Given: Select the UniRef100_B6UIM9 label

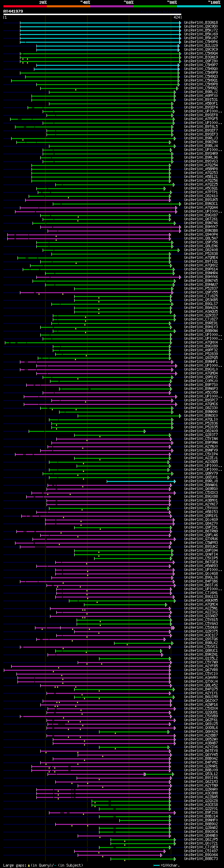Looking at the screenshot, I should (201, 697).
